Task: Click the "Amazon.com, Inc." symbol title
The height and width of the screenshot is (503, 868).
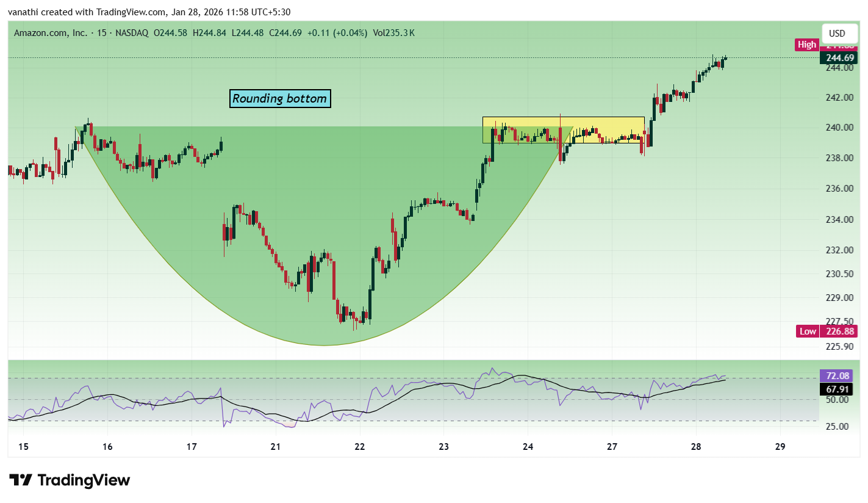Action: 51,33
